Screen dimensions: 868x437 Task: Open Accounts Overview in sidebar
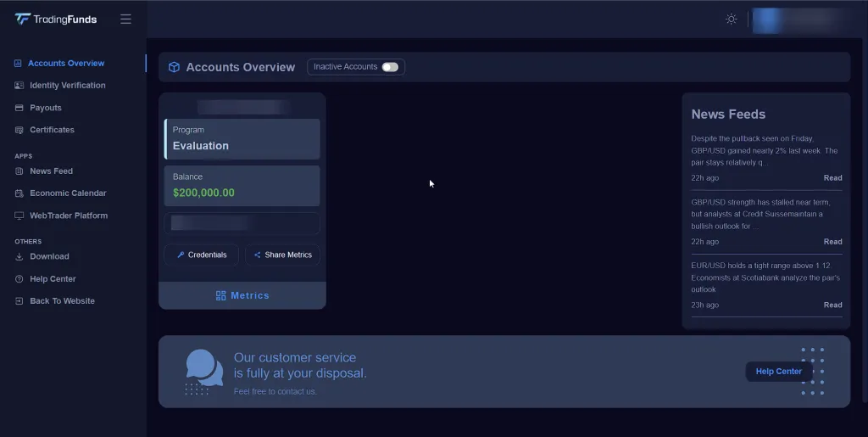click(x=66, y=64)
